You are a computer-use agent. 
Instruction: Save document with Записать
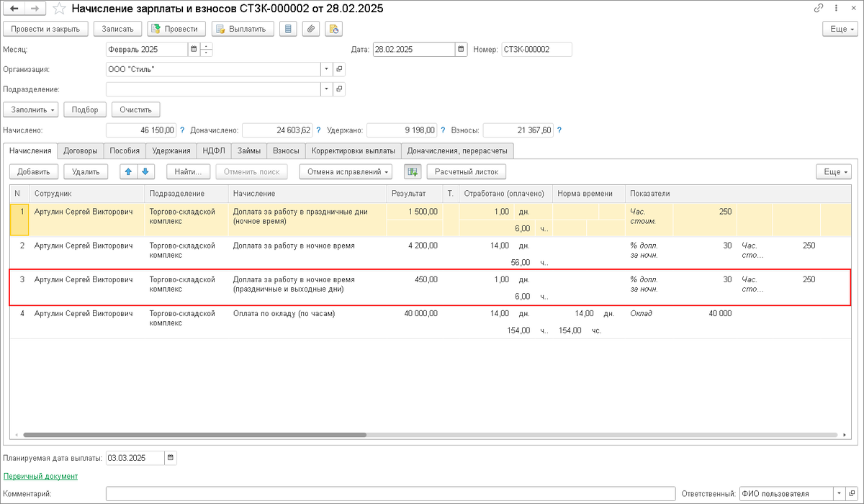coord(118,29)
